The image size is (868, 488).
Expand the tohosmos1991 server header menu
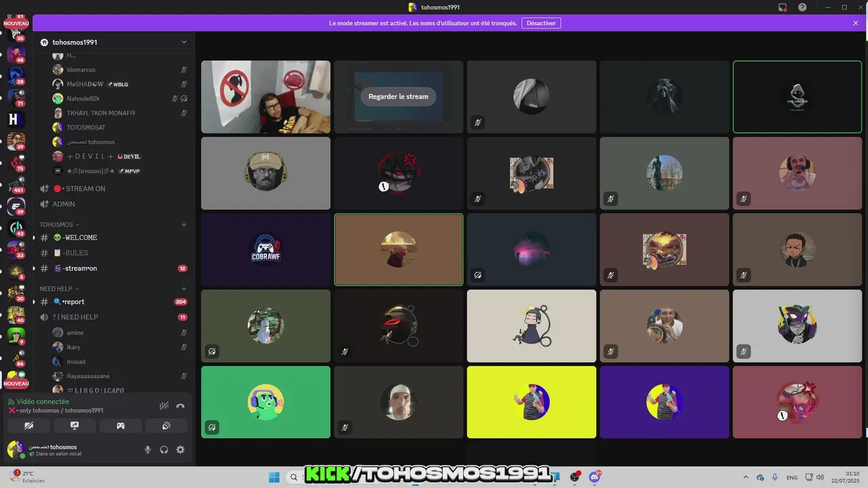[184, 42]
